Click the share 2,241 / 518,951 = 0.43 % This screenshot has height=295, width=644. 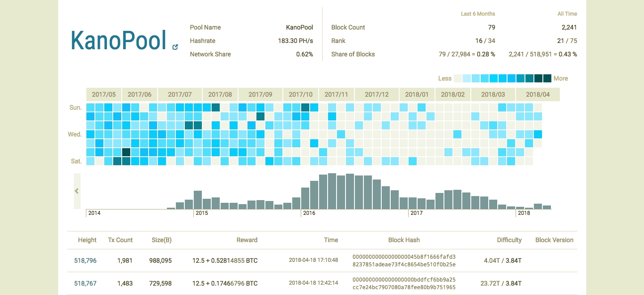click(x=543, y=54)
